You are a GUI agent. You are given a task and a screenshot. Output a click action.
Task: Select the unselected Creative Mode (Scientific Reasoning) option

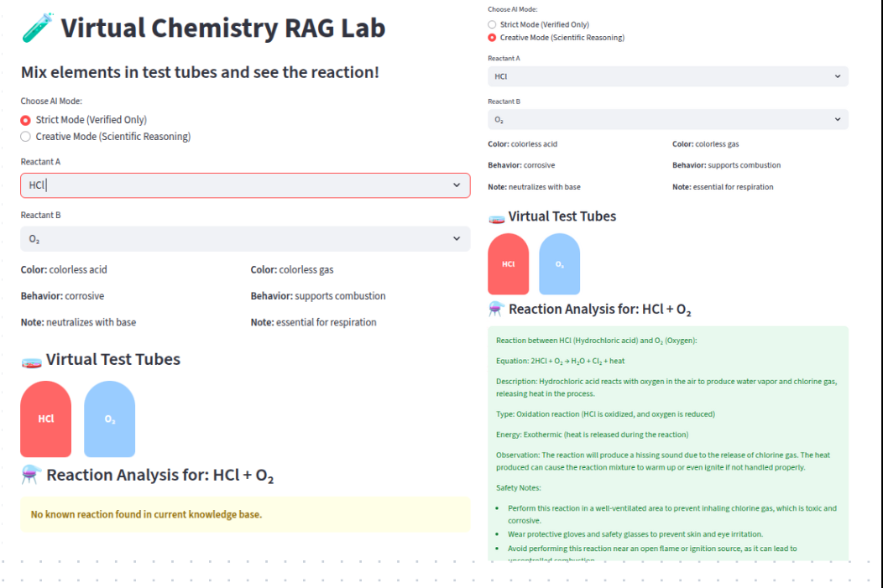(26, 137)
